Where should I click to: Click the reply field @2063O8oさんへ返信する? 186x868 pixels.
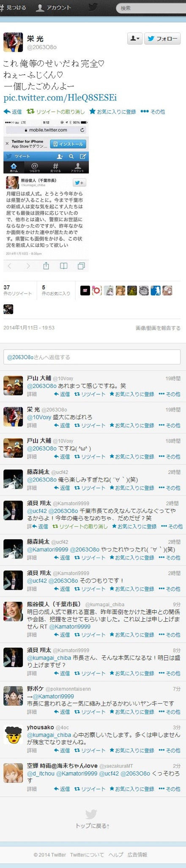pos(92,357)
